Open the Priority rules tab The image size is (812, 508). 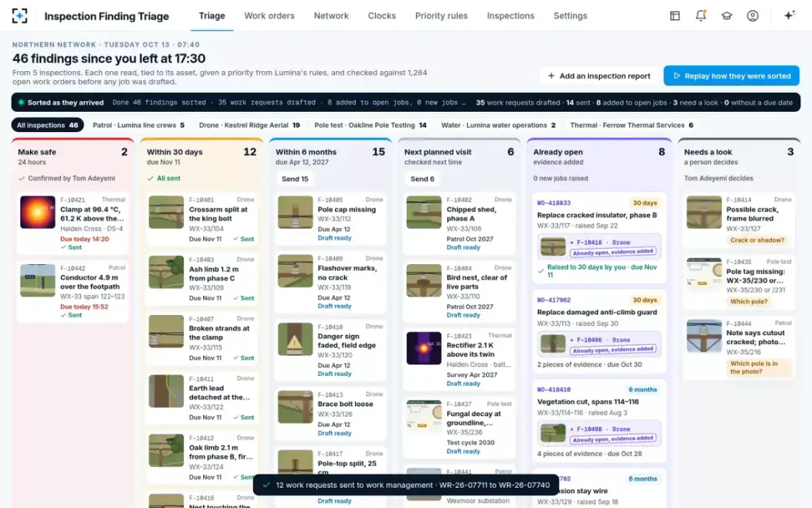(x=441, y=16)
